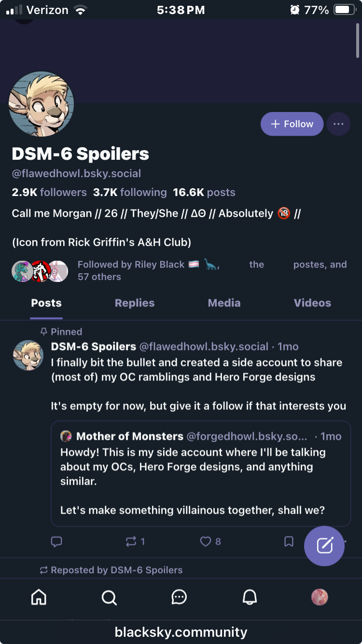Switch to the Videos tab

coord(312,303)
